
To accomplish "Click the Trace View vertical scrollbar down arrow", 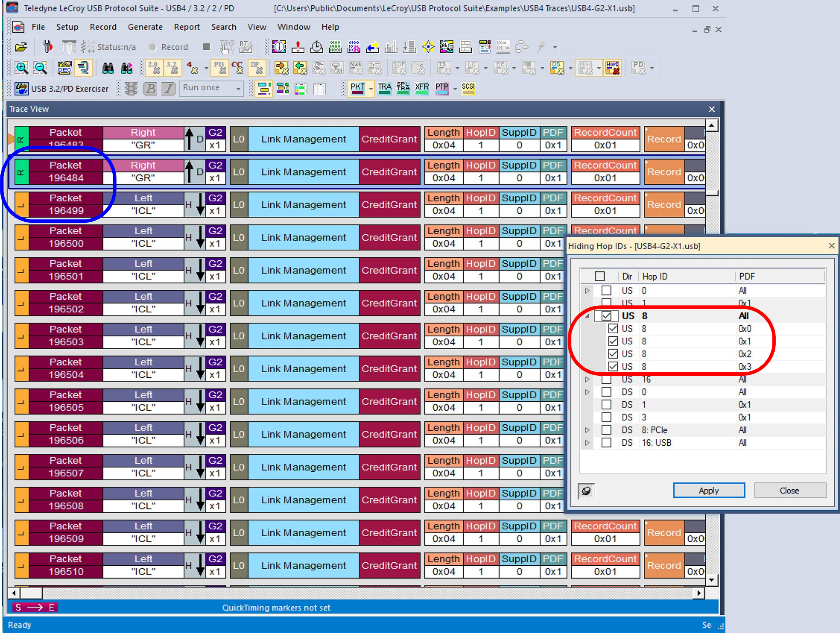I will (711, 580).
